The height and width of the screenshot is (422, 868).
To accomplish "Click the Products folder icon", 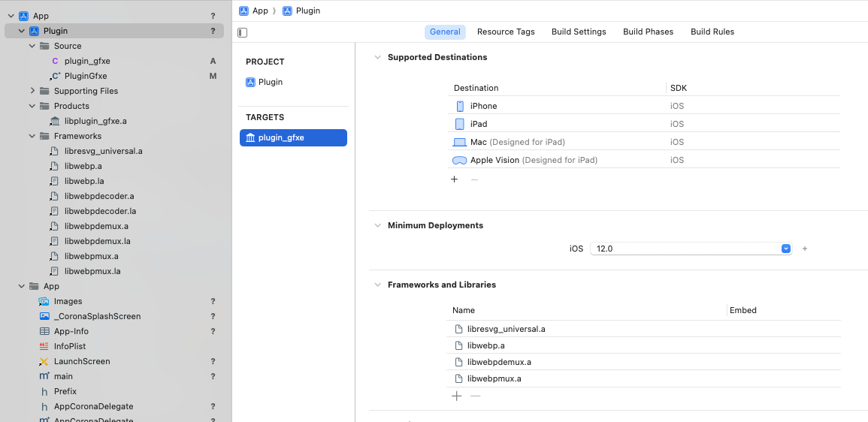I will tap(44, 106).
